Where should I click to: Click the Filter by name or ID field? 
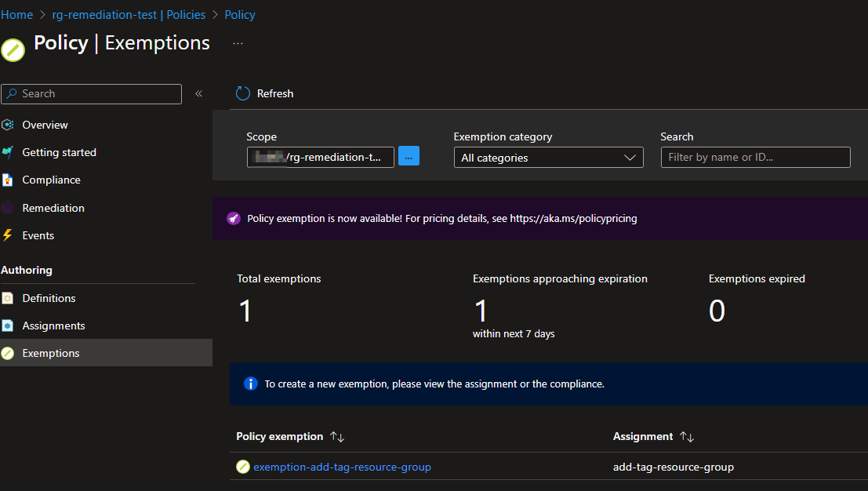tap(756, 157)
